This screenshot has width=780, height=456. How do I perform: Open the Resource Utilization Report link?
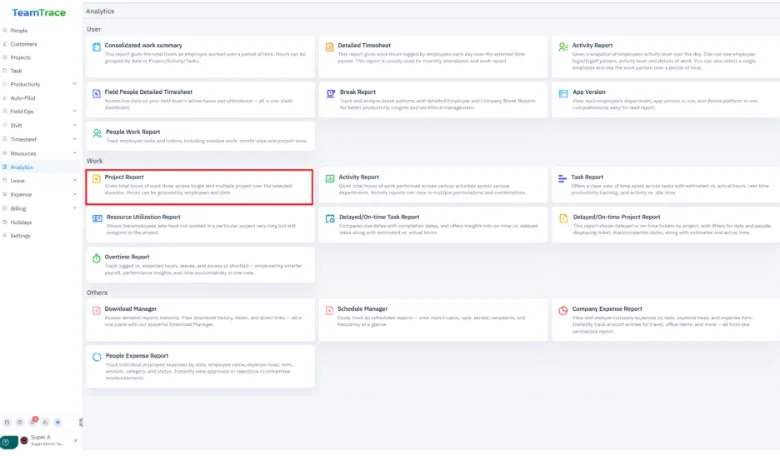pos(143,216)
